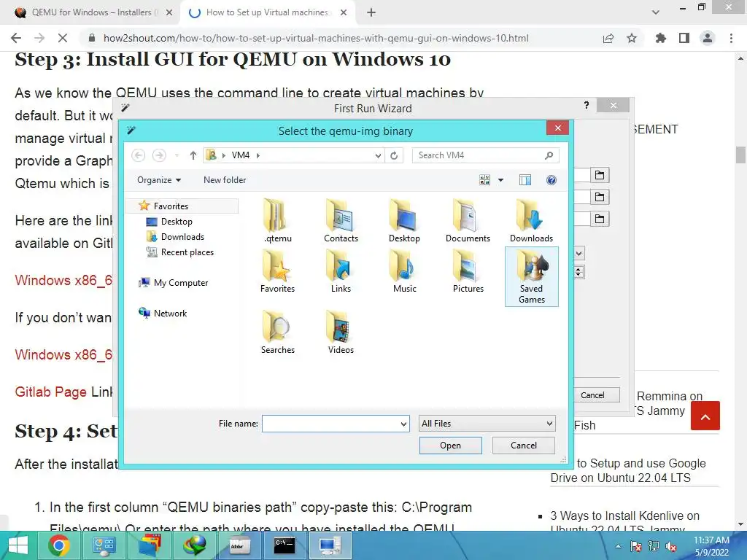The image size is (747, 560).
Task: Expand the address path history dropdown
Action: (x=378, y=155)
